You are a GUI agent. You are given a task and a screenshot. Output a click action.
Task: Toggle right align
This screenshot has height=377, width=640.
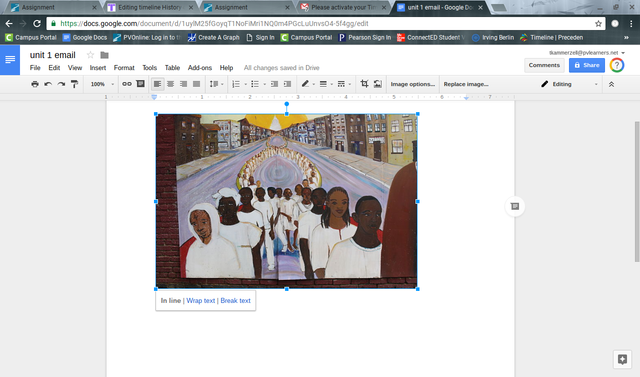[183, 84]
